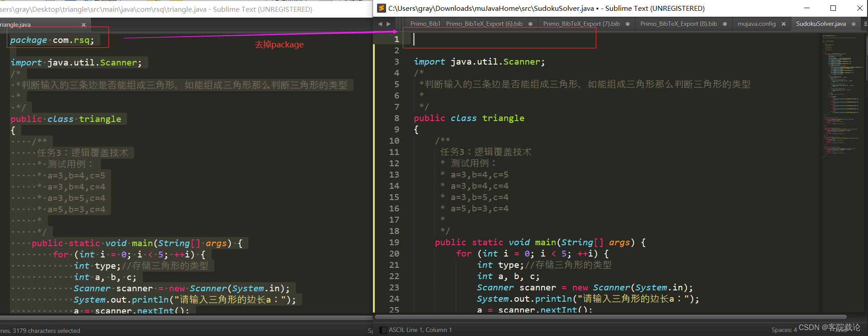This screenshot has width=868, height=336.
Task: Click 'import java.util.Scanner;' on line 3
Action: point(479,62)
